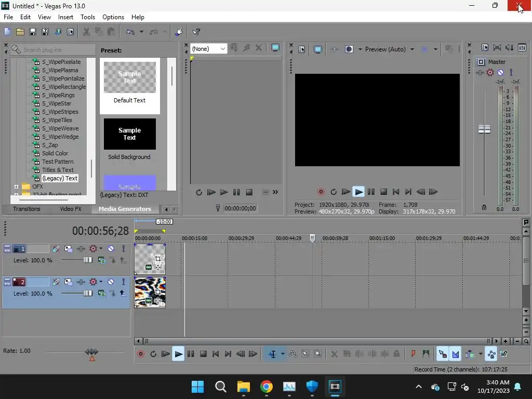The image size is (532, 399).
Task: Click the Split Screen View icon
Action: [x=349, y=49]
